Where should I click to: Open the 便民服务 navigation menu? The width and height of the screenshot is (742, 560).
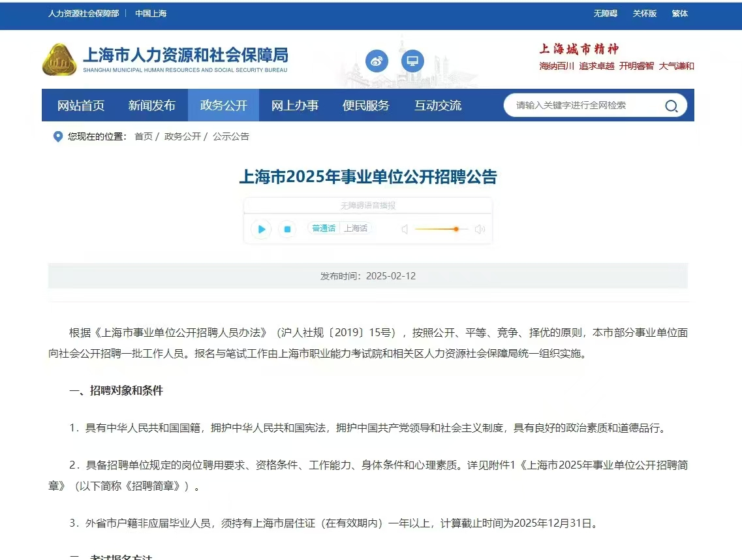pos(365,105)
